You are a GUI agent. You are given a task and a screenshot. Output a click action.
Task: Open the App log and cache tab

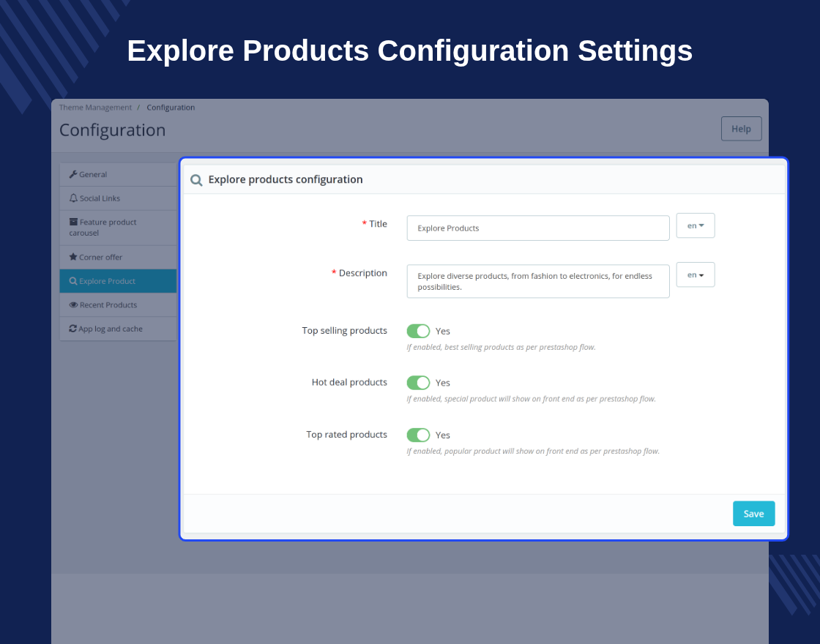tap(118, 329)
